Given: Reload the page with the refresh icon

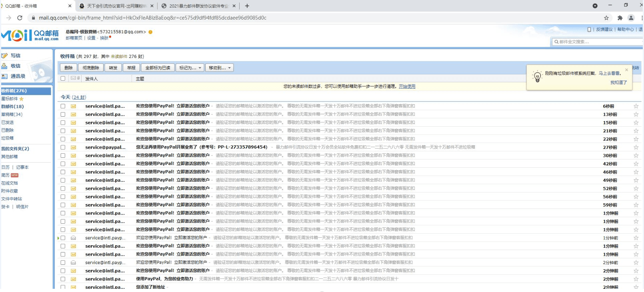Looking at the screenshot, I should [20, 18].
